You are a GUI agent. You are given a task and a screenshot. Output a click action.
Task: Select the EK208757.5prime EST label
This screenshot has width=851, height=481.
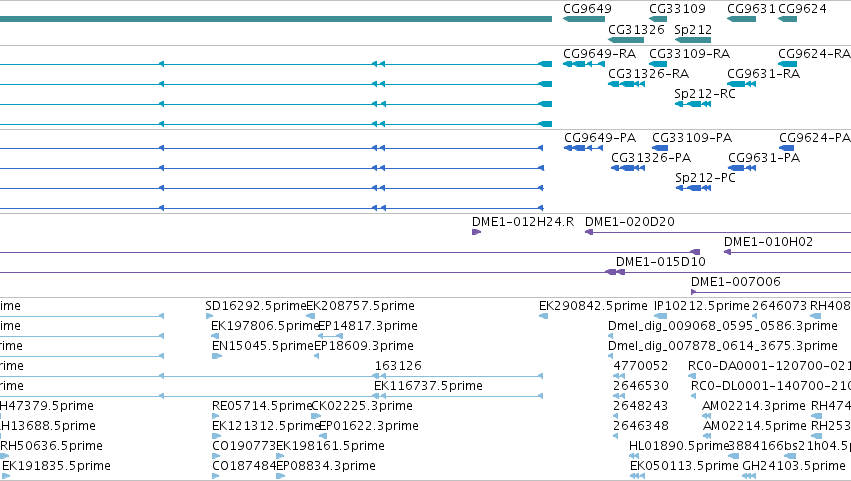[360, 306]
